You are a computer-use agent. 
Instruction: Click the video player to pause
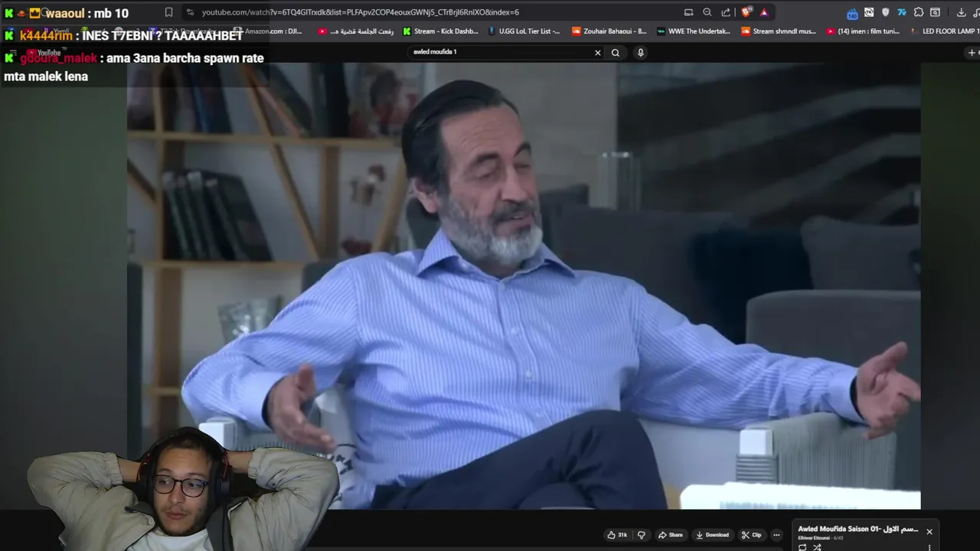click(x=524, y=285)
